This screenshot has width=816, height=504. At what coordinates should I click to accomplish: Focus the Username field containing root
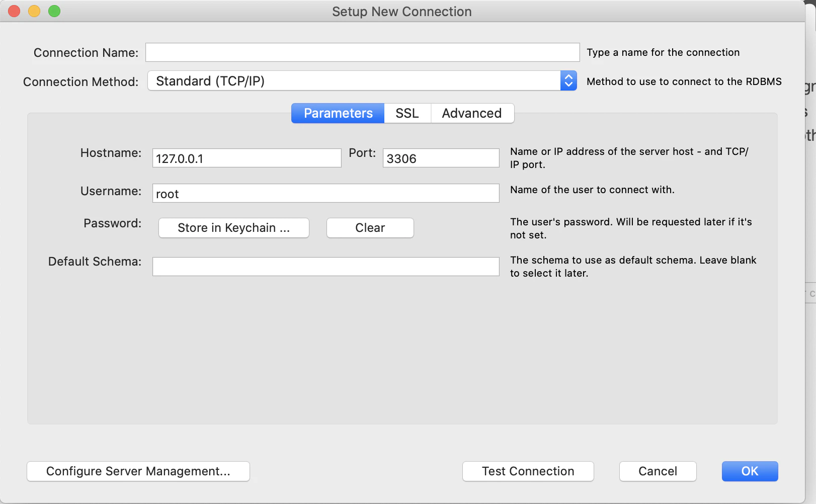(325, 193)
